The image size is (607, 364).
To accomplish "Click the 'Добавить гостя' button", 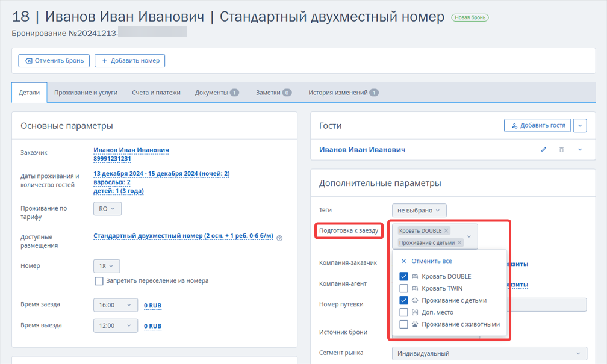I will pos(537,125).
